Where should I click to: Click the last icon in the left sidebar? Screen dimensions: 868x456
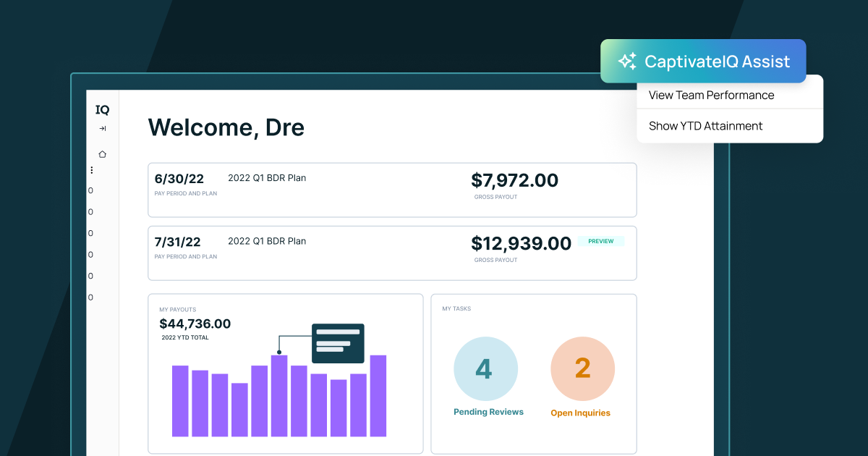90,297
